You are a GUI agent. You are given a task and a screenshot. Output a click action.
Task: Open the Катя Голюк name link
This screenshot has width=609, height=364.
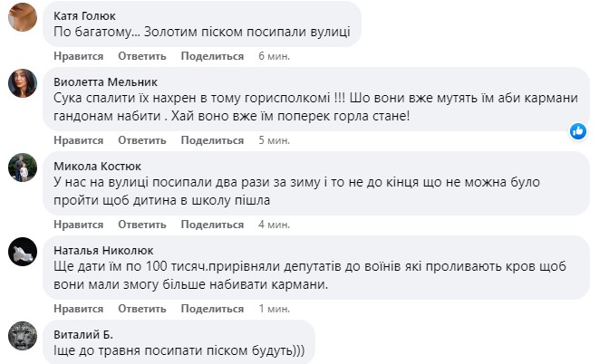pyautogui.click(x=84, y=16)
